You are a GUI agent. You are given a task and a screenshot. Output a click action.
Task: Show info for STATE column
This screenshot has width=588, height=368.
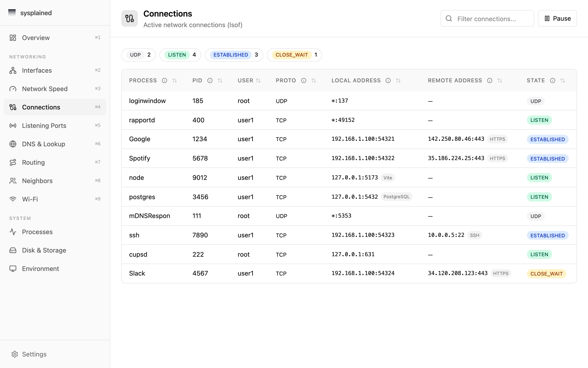553,80
